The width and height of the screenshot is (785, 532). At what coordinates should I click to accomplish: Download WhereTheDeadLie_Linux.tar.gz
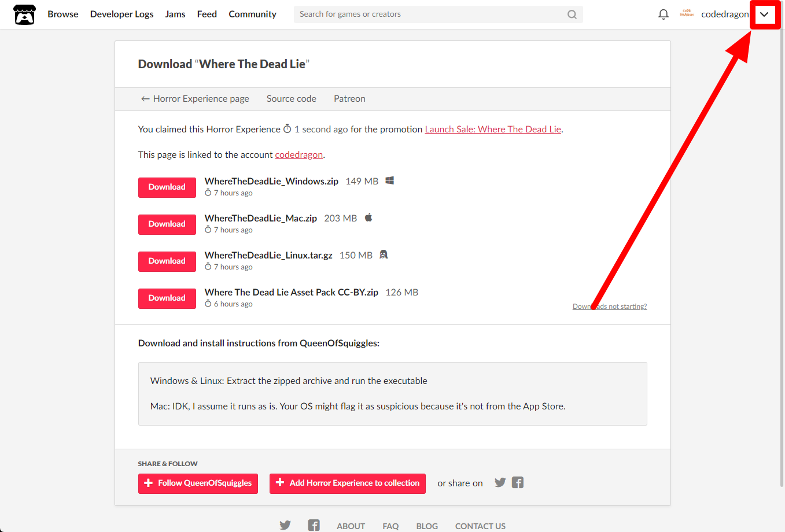click(167, 261)
